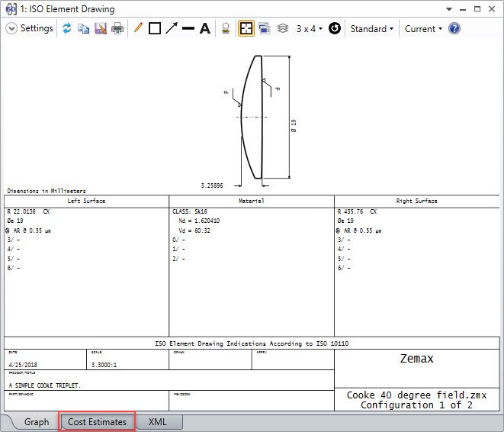Open the Current configuration dropdown

click(423, 29)
